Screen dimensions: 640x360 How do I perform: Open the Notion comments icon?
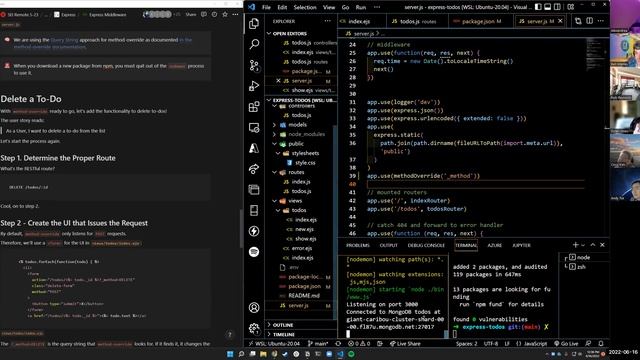click(204, 14)
